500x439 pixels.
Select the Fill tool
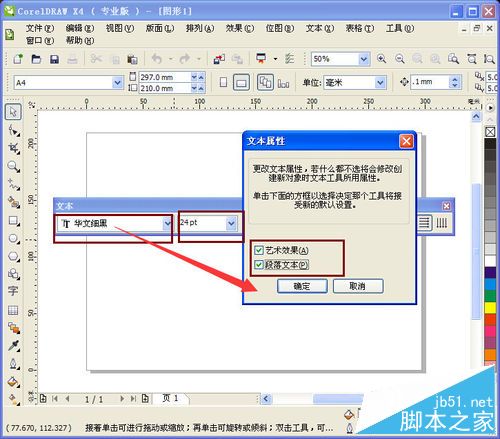point(14,382)
